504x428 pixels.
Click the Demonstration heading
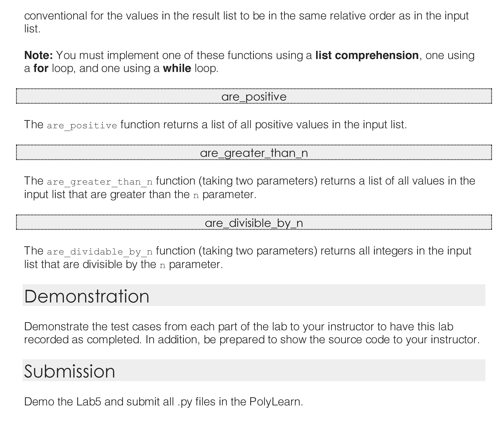point(87,296)
